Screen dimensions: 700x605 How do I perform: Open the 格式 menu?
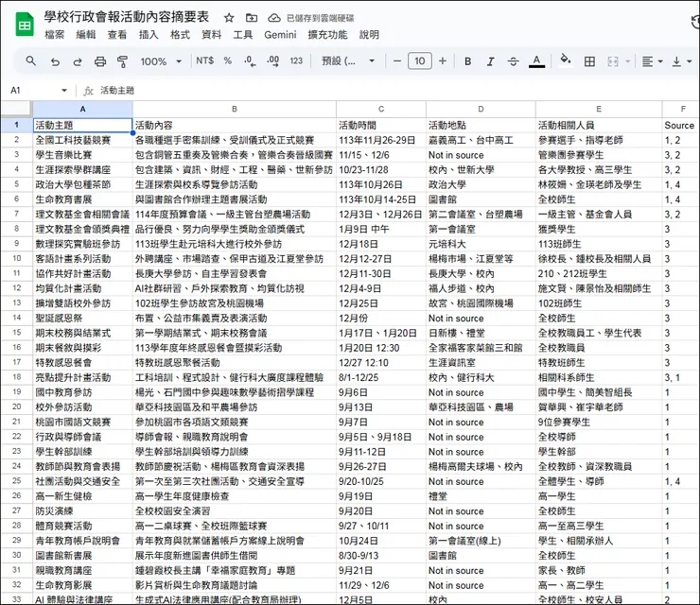pos(180,35)
